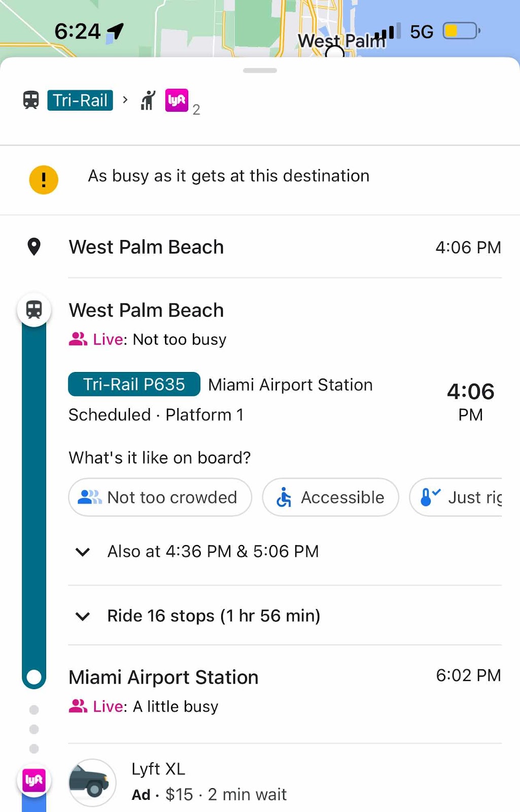This screenshot has height=812, width=520.
Task: Select the Just right temperature chip
Action: [x=456, y=497]
